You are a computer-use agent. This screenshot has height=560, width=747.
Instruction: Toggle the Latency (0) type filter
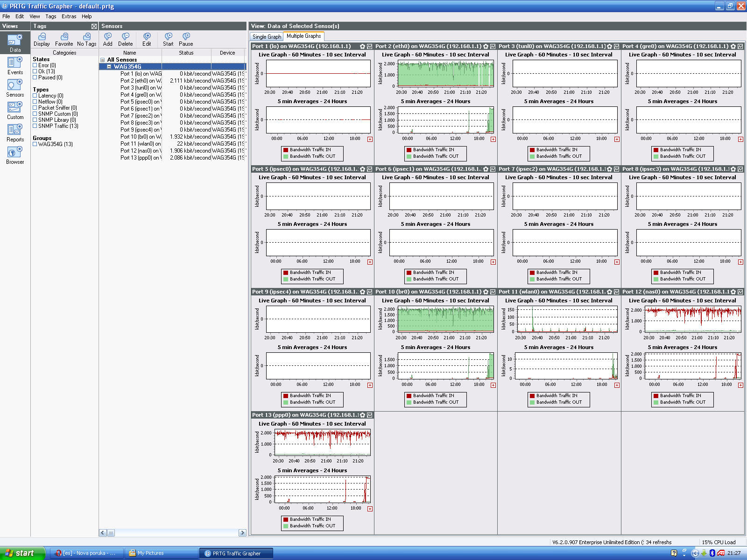pyautogui.click(x=35, y=96)
